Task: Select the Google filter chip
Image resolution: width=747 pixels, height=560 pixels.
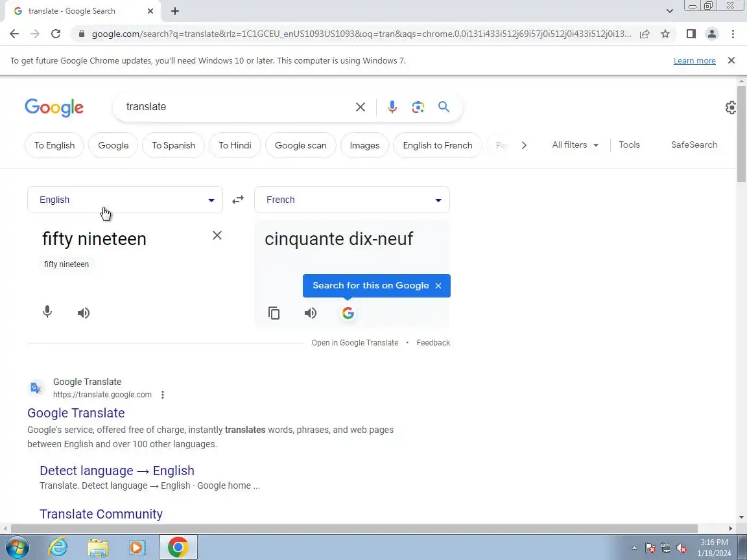Action: (113, 145)
